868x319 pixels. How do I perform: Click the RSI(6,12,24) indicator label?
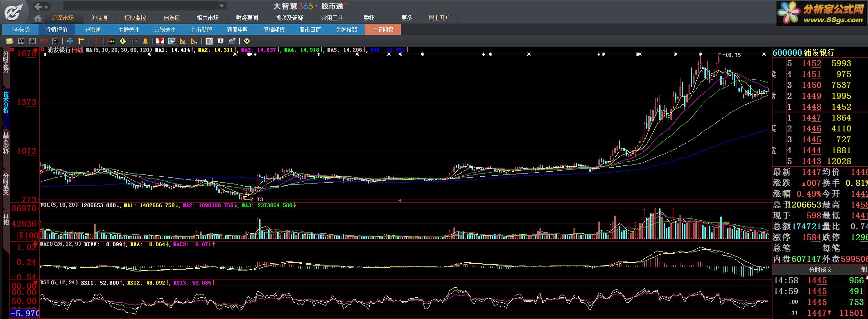click(x=59, y=282)
